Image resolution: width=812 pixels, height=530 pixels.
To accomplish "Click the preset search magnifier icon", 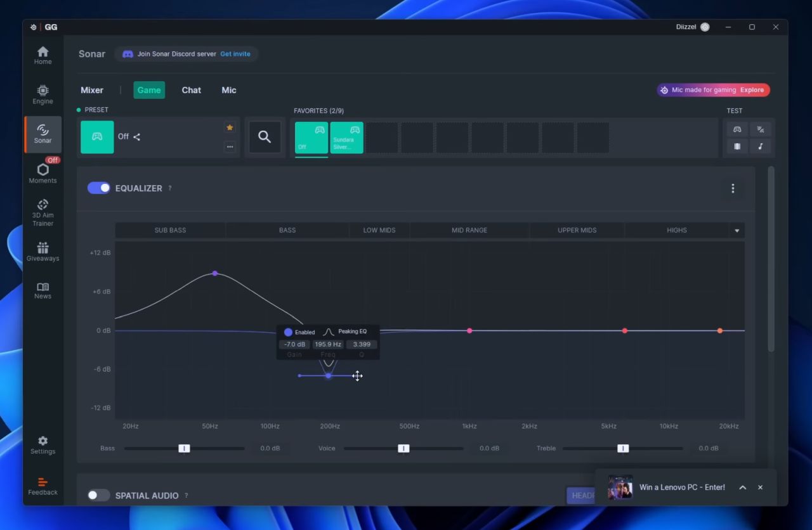I will click(265, 137).
